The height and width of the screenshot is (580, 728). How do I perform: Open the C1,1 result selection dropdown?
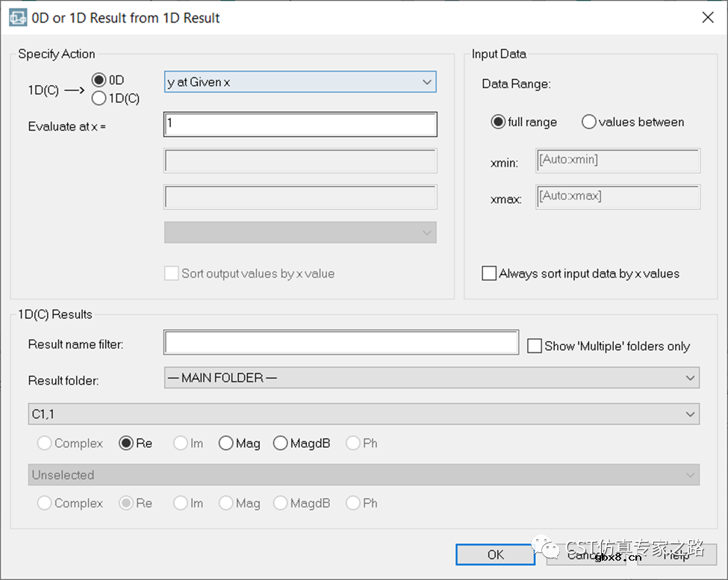364,413
